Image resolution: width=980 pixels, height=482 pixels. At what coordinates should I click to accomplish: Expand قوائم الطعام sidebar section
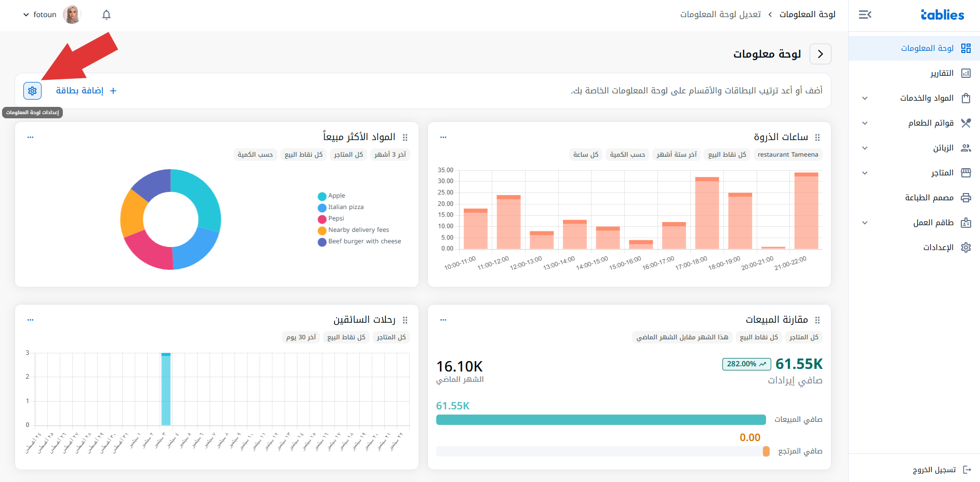[865, 123]
